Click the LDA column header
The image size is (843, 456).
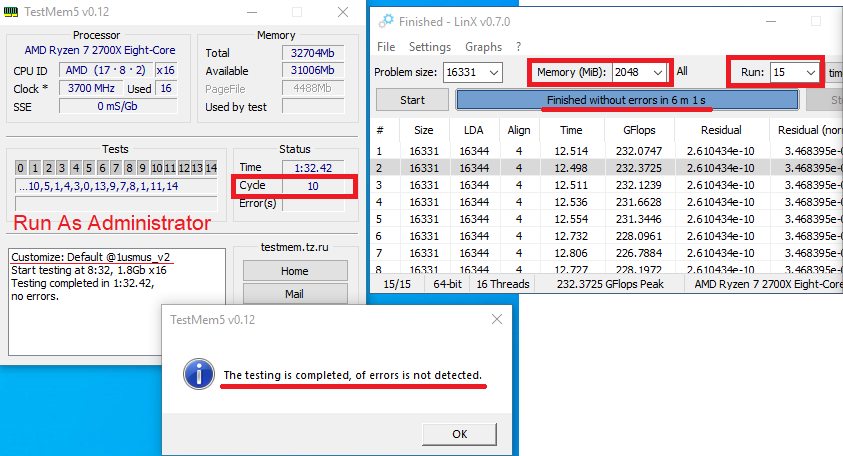[474, 130]
